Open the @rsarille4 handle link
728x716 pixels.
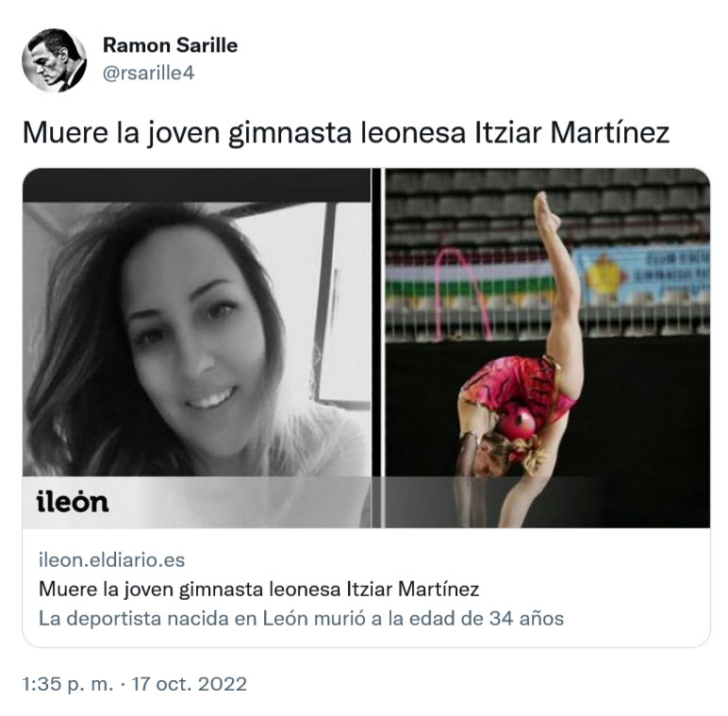[x=148, y=73]
